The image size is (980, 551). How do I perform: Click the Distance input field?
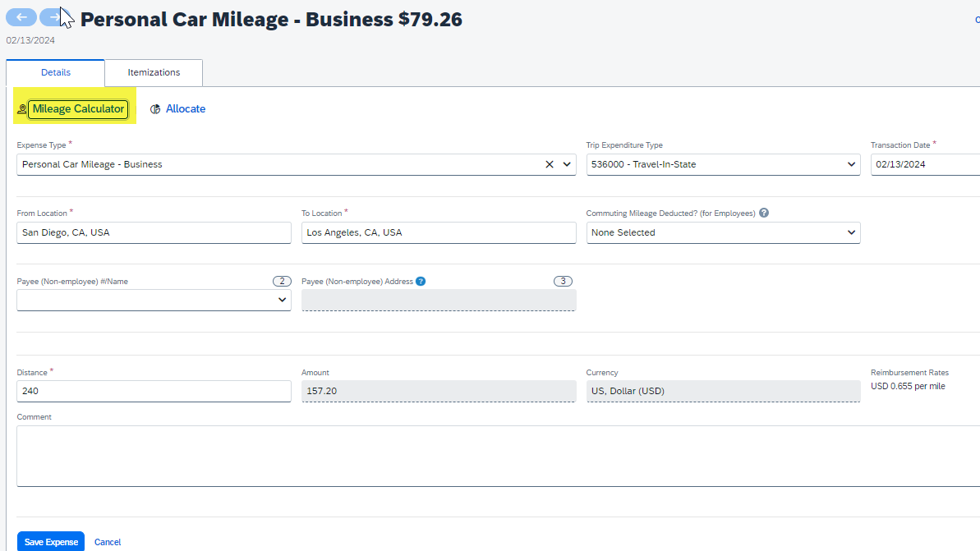[154, 391]
